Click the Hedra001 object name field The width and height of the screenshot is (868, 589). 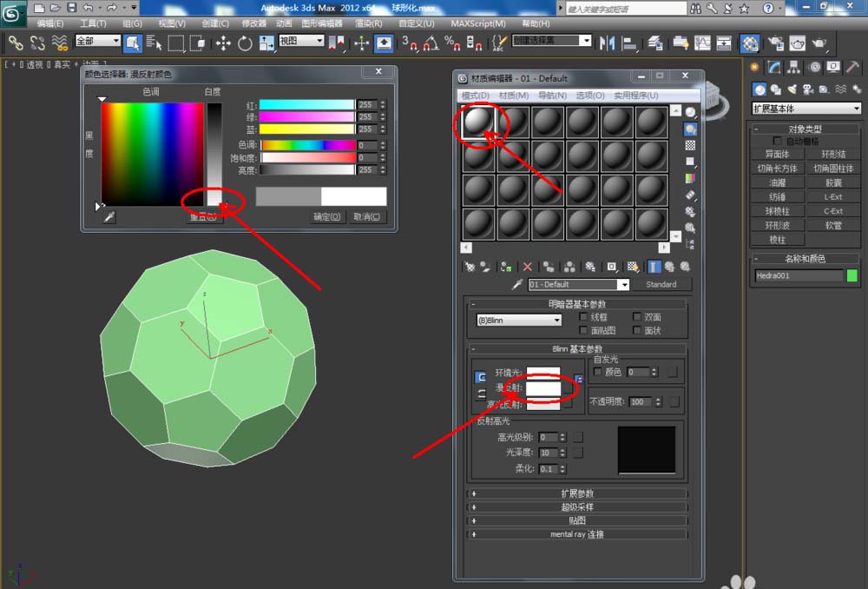(799, 275)
